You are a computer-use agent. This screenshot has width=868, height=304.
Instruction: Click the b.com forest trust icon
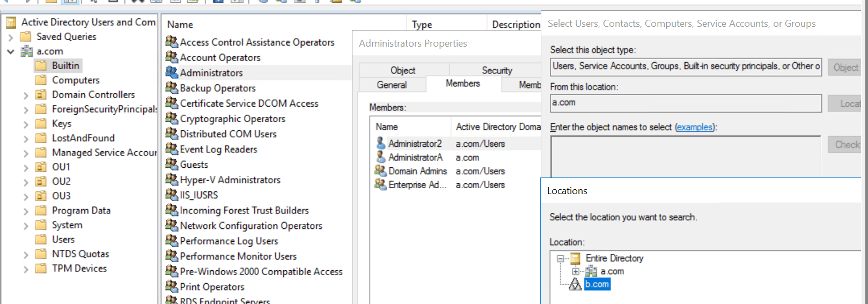(x=575, y=284)
